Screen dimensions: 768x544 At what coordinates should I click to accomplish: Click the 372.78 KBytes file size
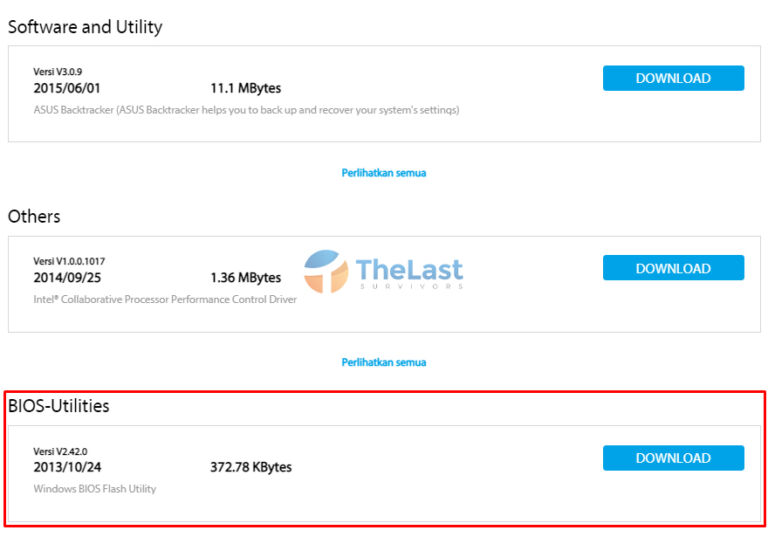[x=251, y=467]
